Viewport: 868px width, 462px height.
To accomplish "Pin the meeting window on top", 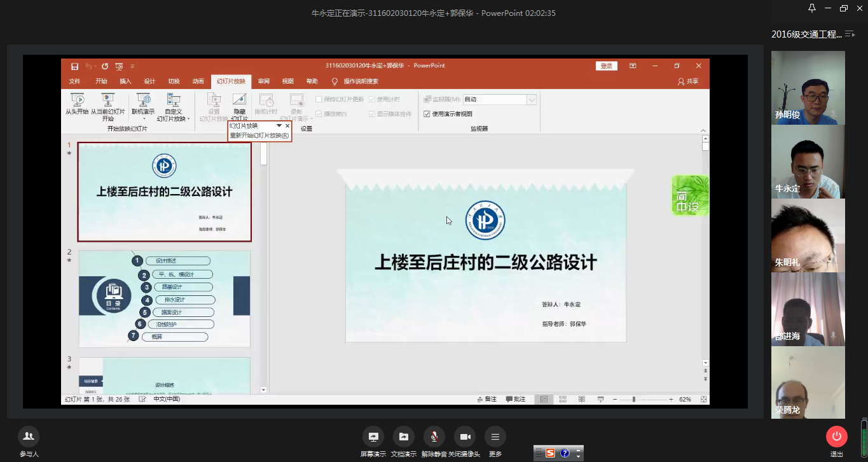I will tap(811, 8).
